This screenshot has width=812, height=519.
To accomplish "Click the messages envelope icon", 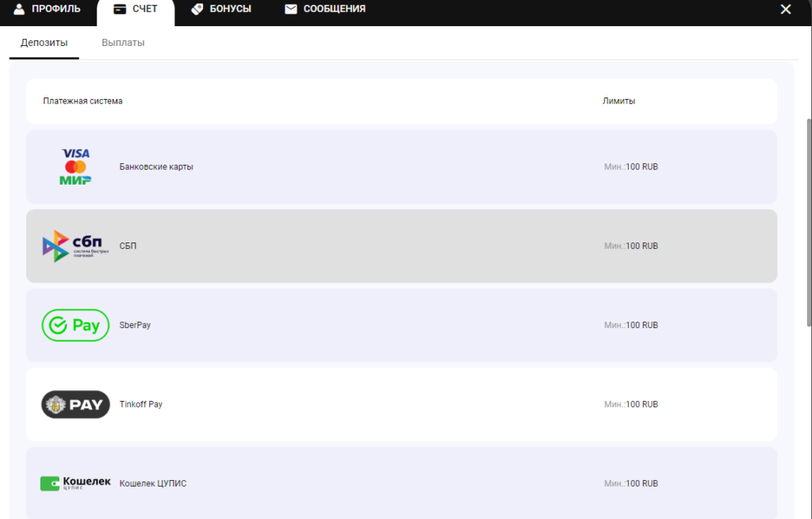I will click(291, 10).
